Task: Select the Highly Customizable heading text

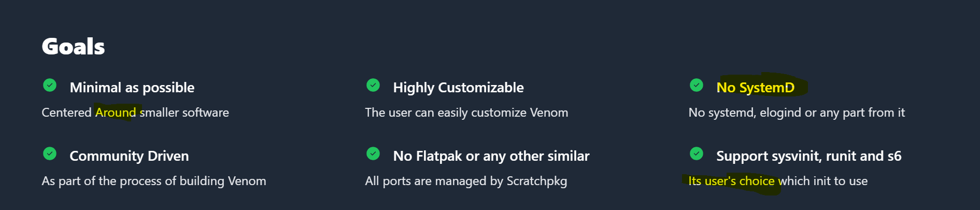Action: pos(458,88)
